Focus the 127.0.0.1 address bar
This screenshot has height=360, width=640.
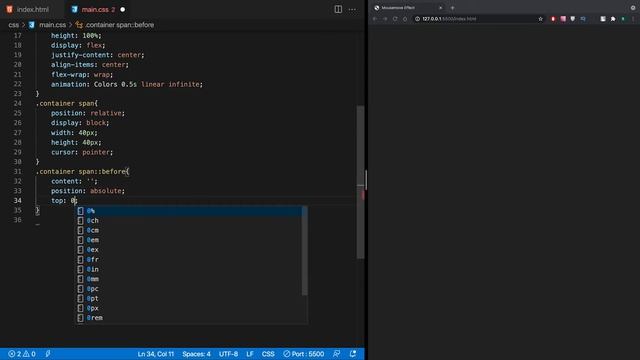[x=478, y=19]
